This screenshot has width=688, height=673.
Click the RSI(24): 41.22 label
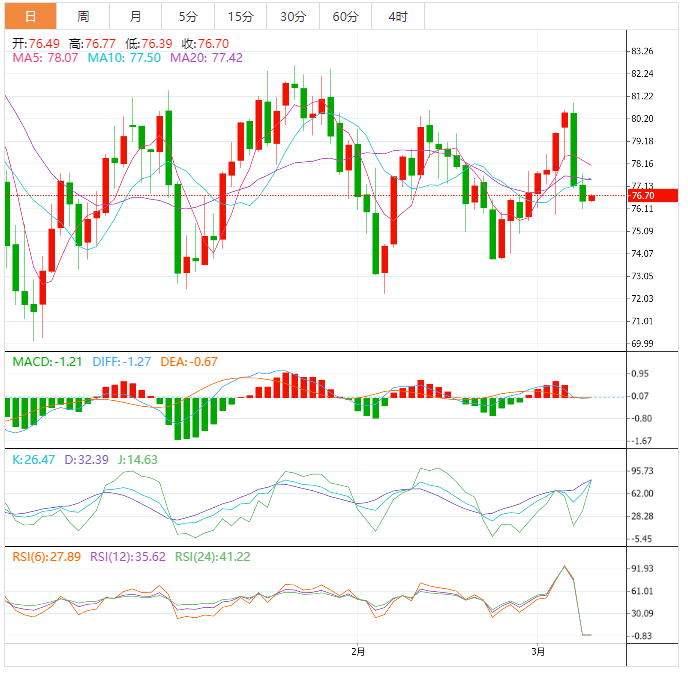coord(213,557)
